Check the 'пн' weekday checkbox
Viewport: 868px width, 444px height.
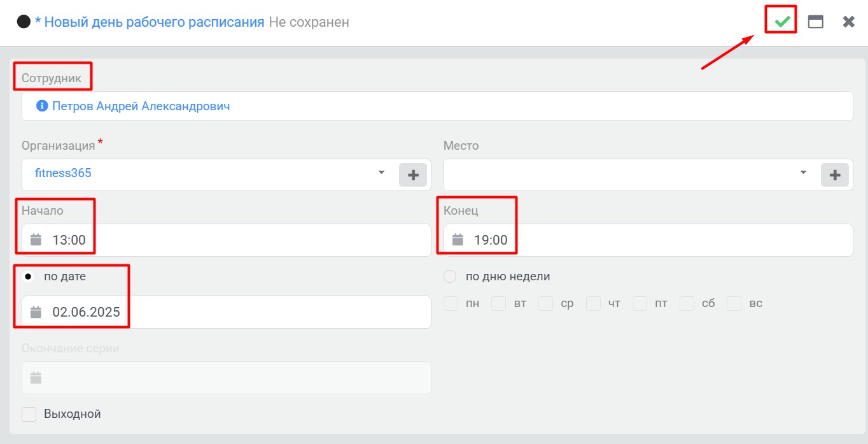tap(451, 303)
